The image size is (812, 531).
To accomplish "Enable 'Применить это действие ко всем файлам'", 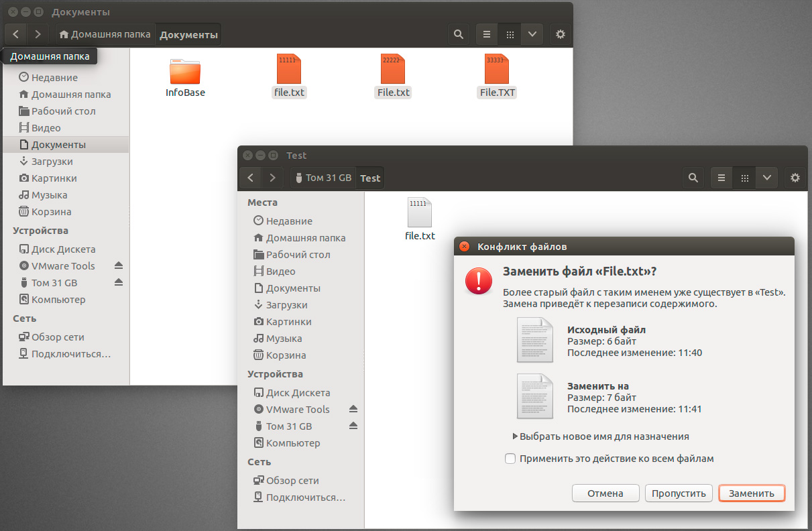I will pyautogui.click(x=510, y=459).
